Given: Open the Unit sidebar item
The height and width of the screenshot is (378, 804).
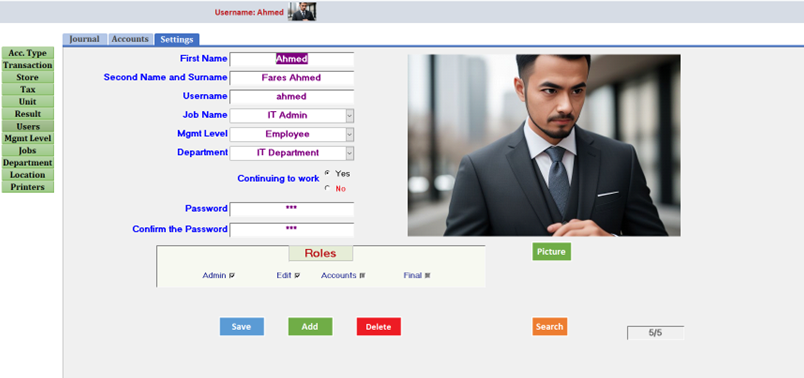Looking at the screenshot, I should pos(28,102).
